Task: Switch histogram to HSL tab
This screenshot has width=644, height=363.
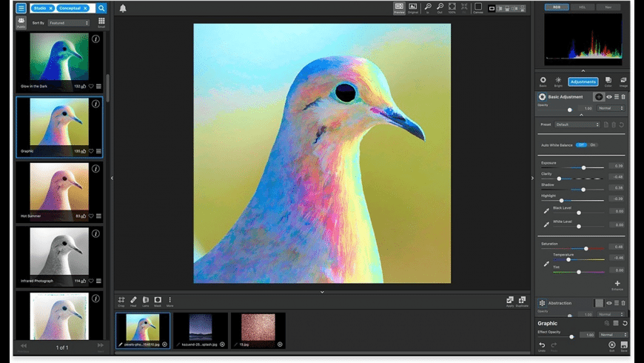Action: (x=583, y=7)
